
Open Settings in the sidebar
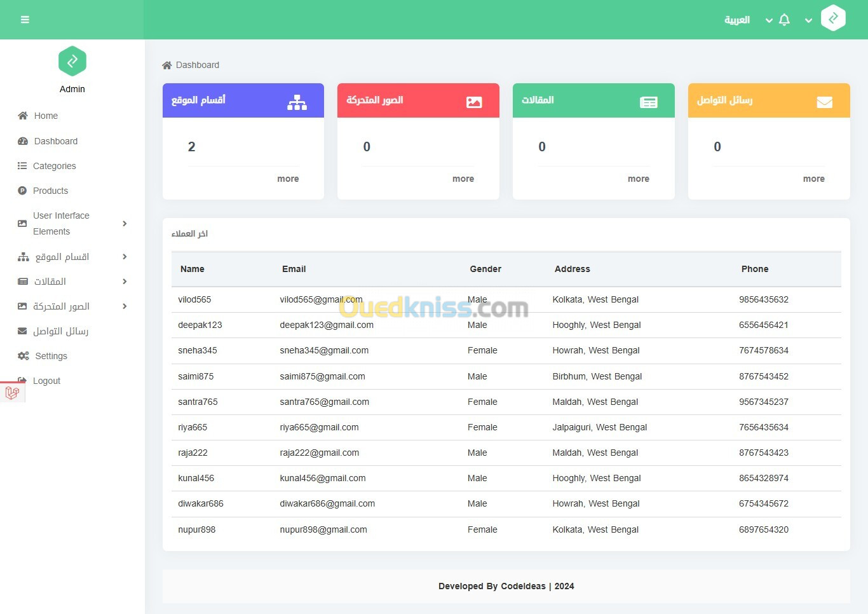tap(51, 356)
